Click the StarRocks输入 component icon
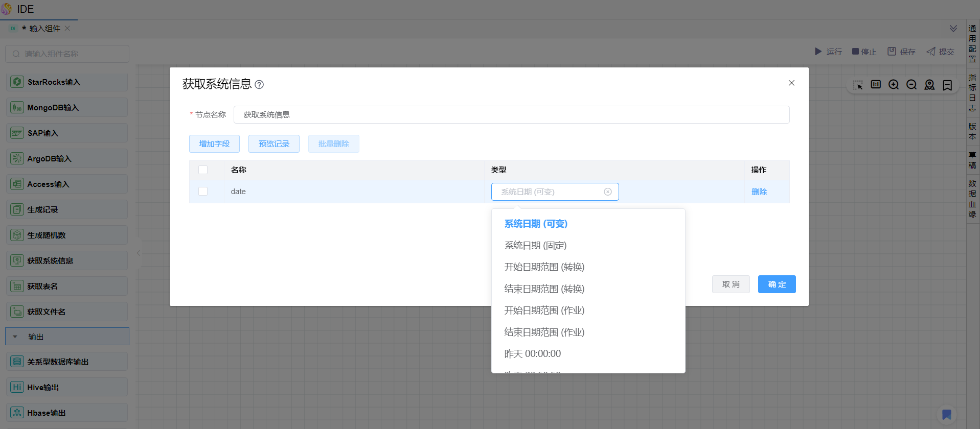This screenshot has height=429, width=980. pyautogui.click(x=17, y=82)
